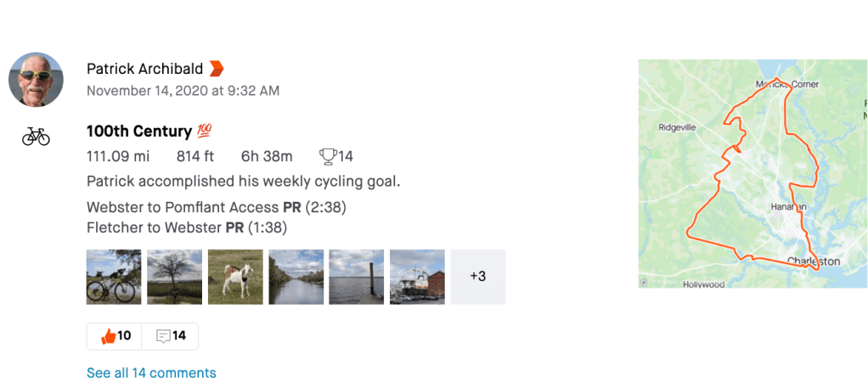
Task: Open comments via the speech bubble icon
Action: pyautogui.click(x=163, y=336)
